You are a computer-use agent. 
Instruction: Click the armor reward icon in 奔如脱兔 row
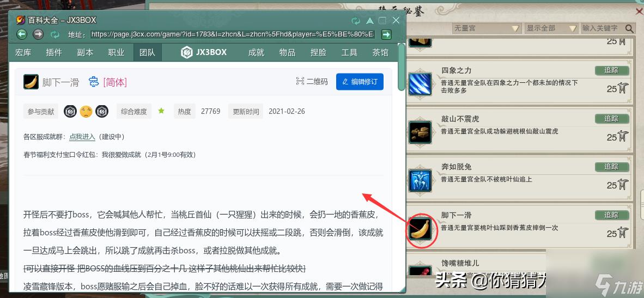(x=623, y=184)
